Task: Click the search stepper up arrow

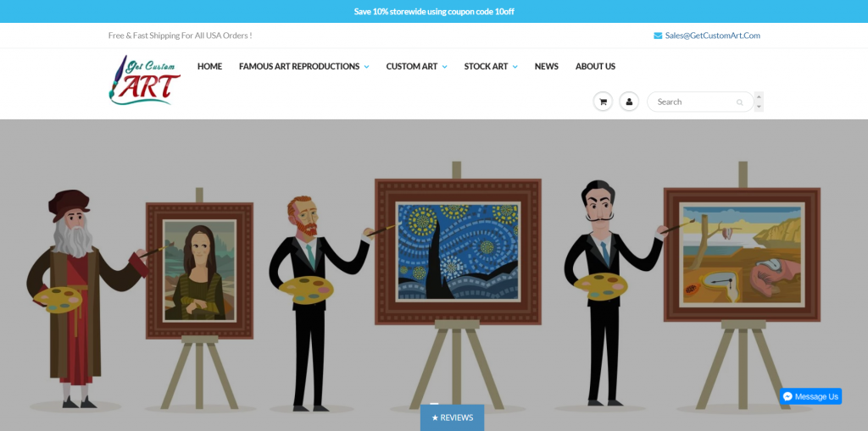Action: tap(759, 97)
